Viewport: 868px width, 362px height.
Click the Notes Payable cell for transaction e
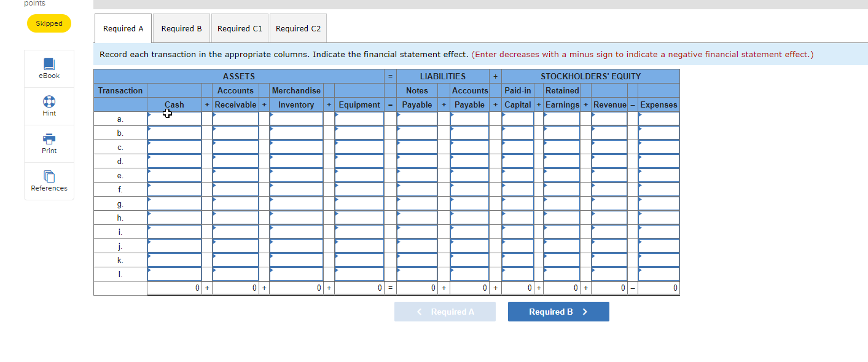point(417,175)
